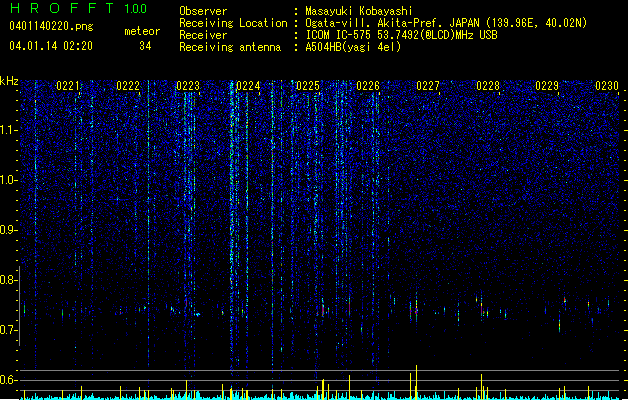This screenshot has width=629, height=400.
Task: Click the 0227 time marker
Action: click(428, 86)
